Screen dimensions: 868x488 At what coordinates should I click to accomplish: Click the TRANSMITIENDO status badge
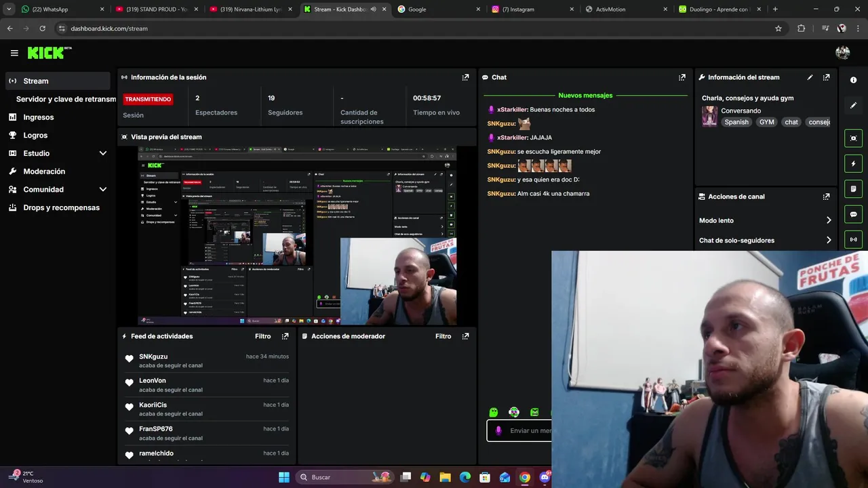click(x=148, y=99)
